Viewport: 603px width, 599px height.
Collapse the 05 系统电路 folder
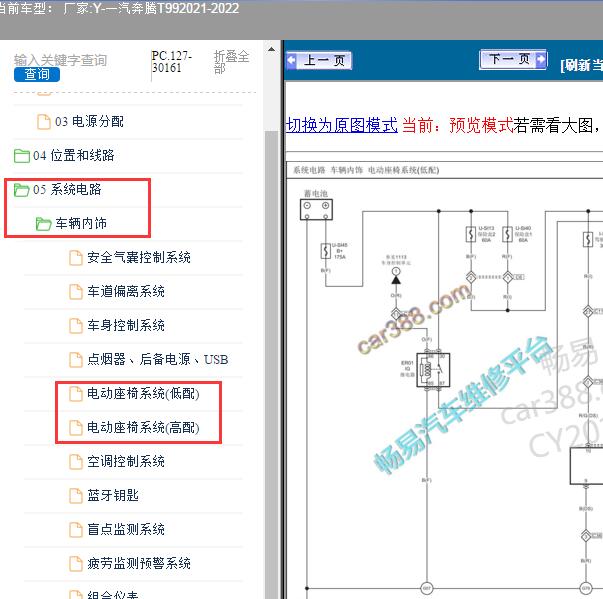67,189
